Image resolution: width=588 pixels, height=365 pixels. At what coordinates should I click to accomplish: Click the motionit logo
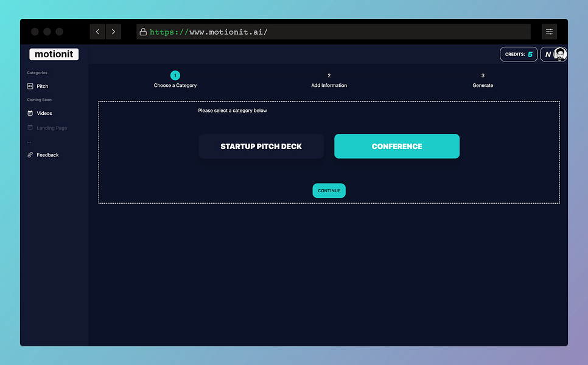[x=54, y=54]
